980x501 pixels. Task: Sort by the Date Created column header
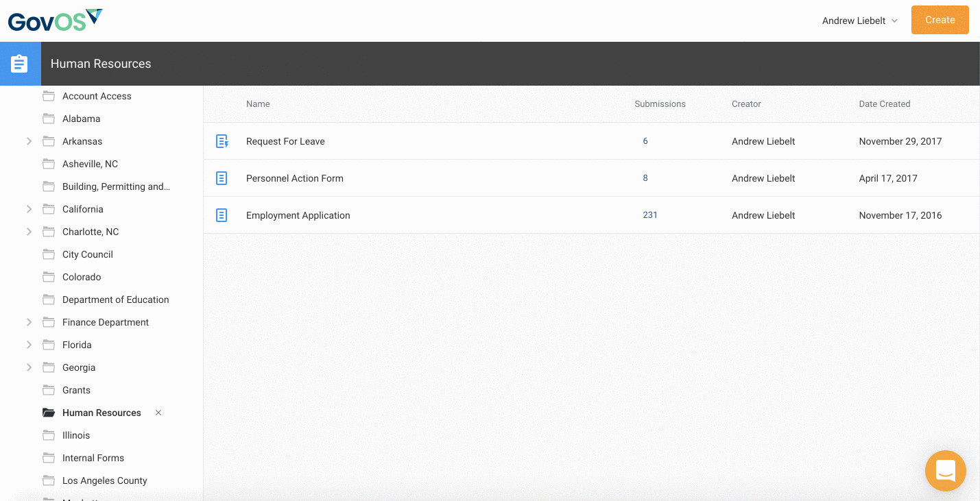884,104
